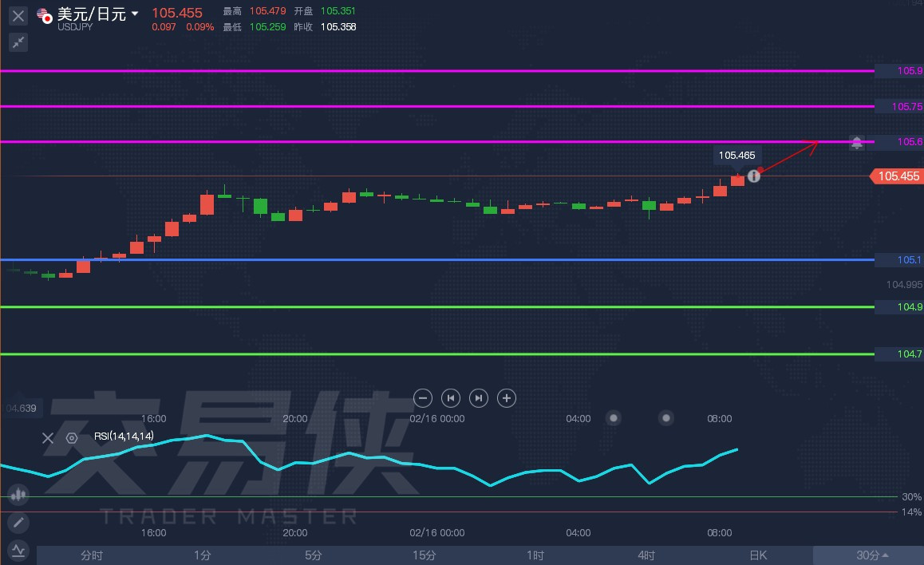Select the 105.6 price line label
Image resolution: width=924 pixels, height=565 pixels.
pos(899,142)
